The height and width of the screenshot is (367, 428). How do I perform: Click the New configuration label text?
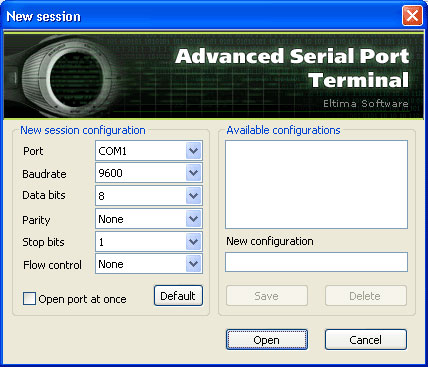(270, 241)
